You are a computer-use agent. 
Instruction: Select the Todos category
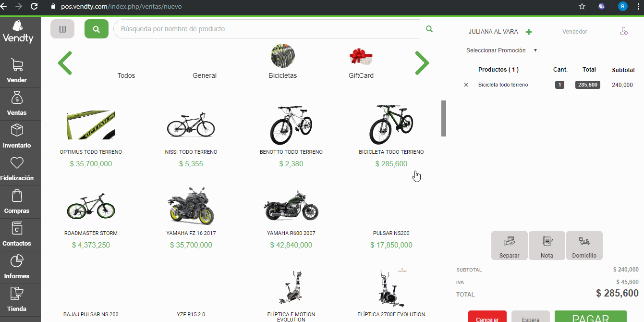[x=126, y=75]
